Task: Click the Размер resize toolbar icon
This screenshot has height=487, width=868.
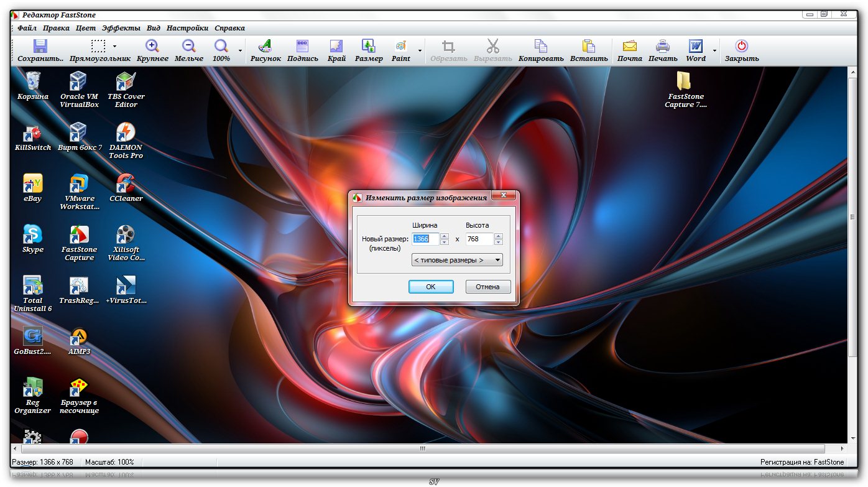Action: click(369, 47)
